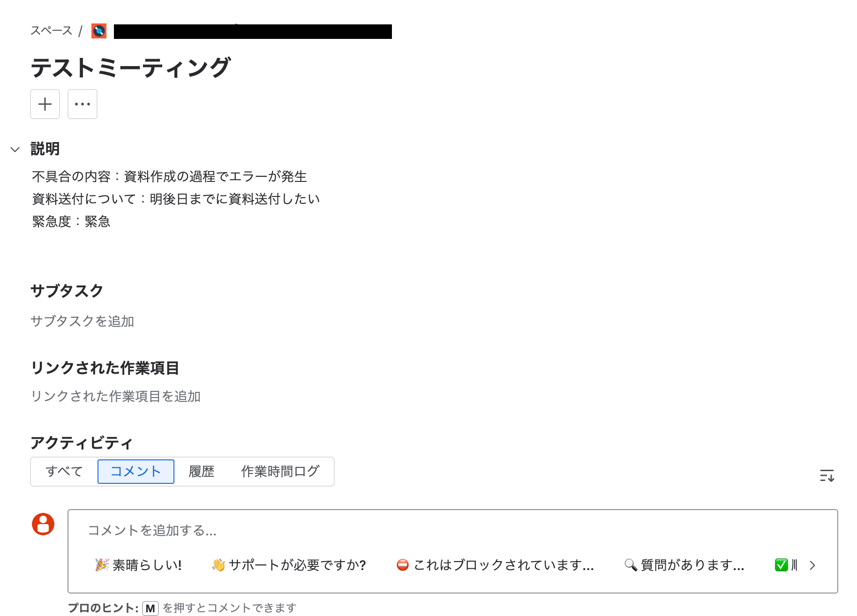Click the red user avatar icon

[43, 524]
